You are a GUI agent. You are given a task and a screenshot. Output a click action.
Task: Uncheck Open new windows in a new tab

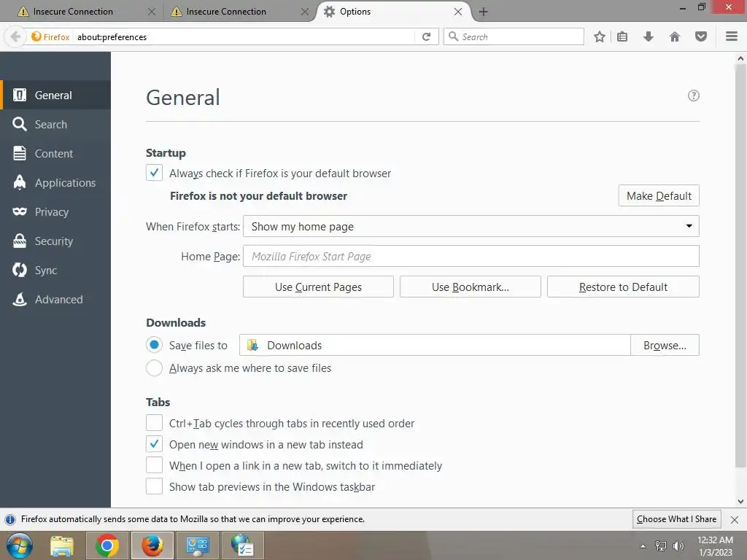point(154,444)
